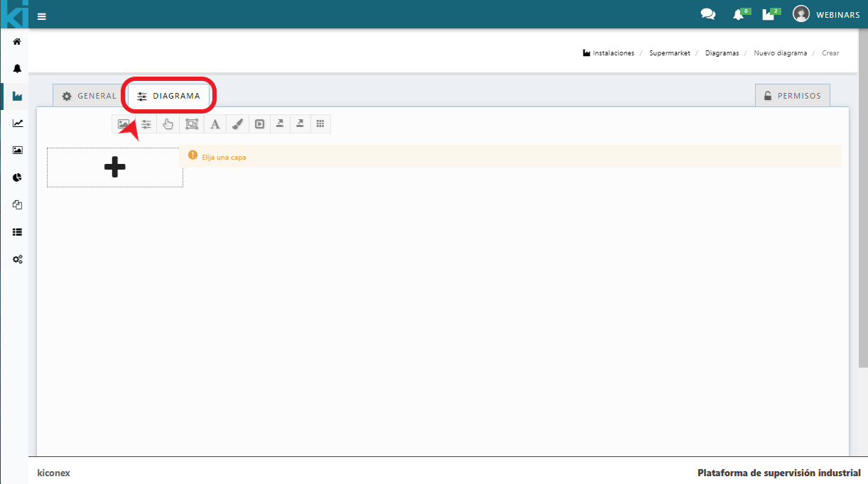Click the factory installations icon with badge 2
Image resolution: width=868 pixels, height=484 pixels.
coord(769,15)
